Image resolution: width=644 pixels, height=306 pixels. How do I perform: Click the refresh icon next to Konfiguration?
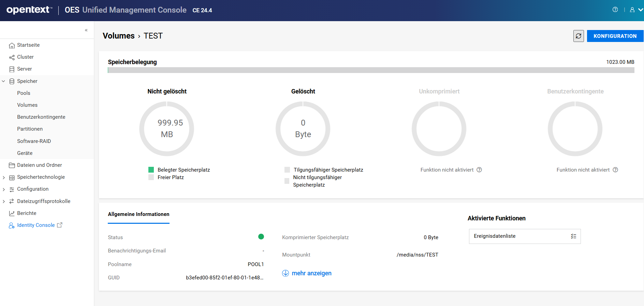click(579, 36)
